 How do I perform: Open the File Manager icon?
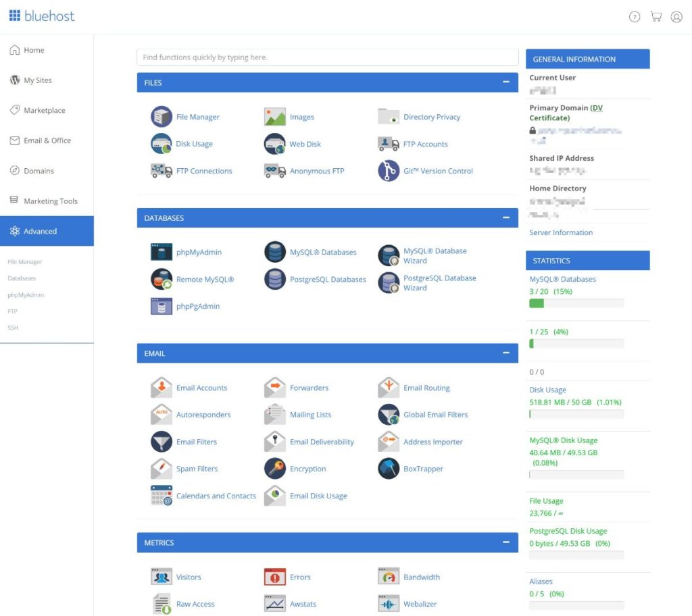click(x=162, y=117)
